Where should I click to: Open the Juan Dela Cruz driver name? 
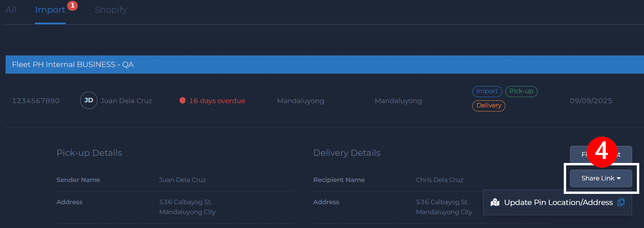tap(126, 101)
